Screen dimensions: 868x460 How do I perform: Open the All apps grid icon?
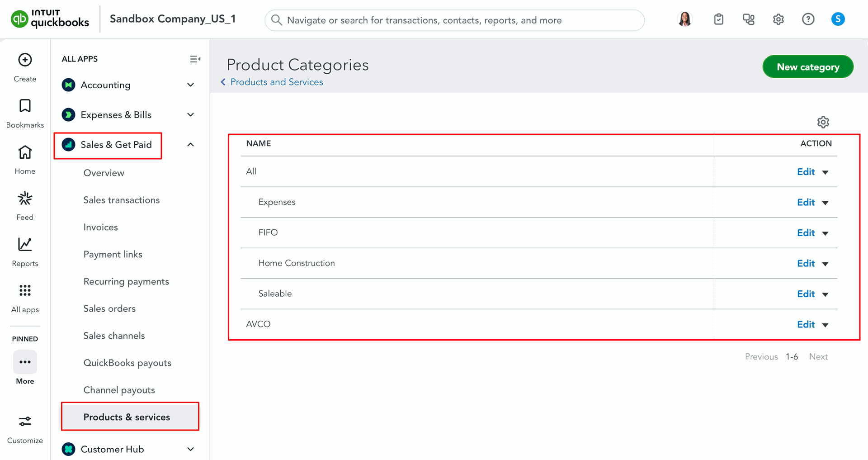[25, 291]
